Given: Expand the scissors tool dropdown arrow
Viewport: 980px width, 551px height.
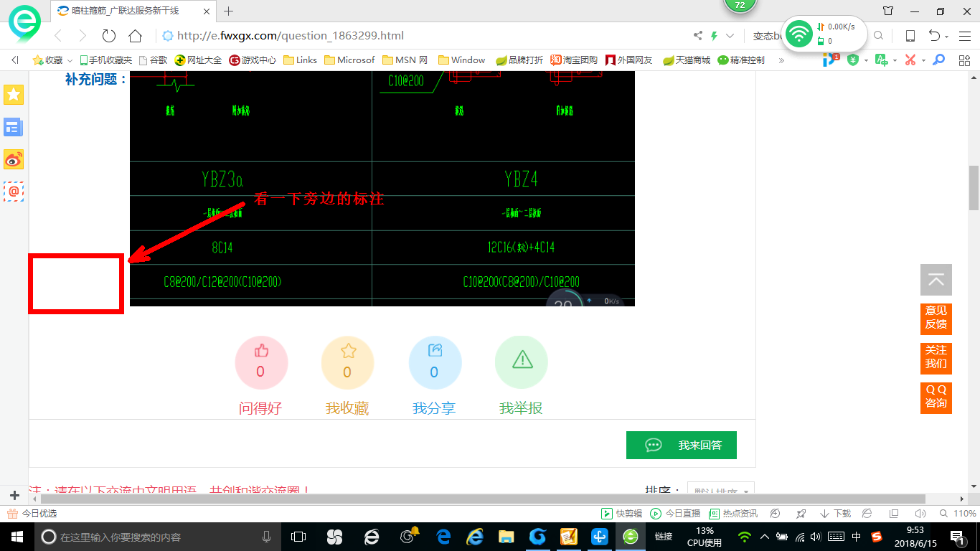Looking at the screenshot, I should pyautogui.click(x=923, y=61).
